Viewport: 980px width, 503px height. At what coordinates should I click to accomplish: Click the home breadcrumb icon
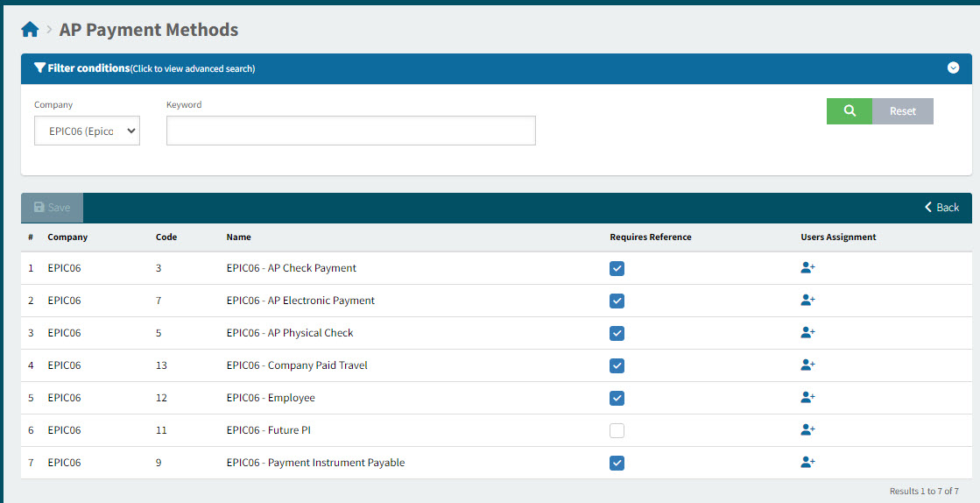(x=30, y=30)
